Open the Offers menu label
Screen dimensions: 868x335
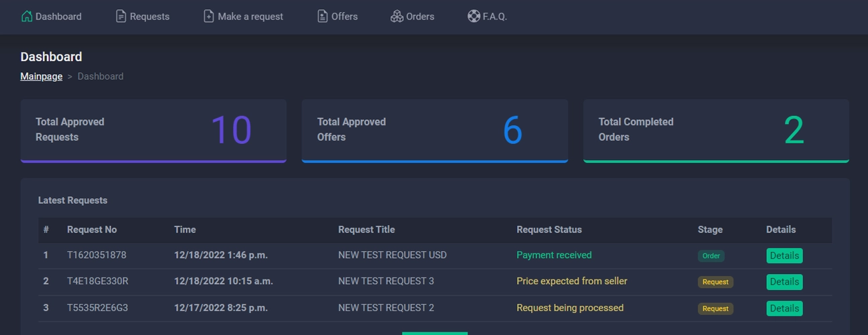click(344, 16)
